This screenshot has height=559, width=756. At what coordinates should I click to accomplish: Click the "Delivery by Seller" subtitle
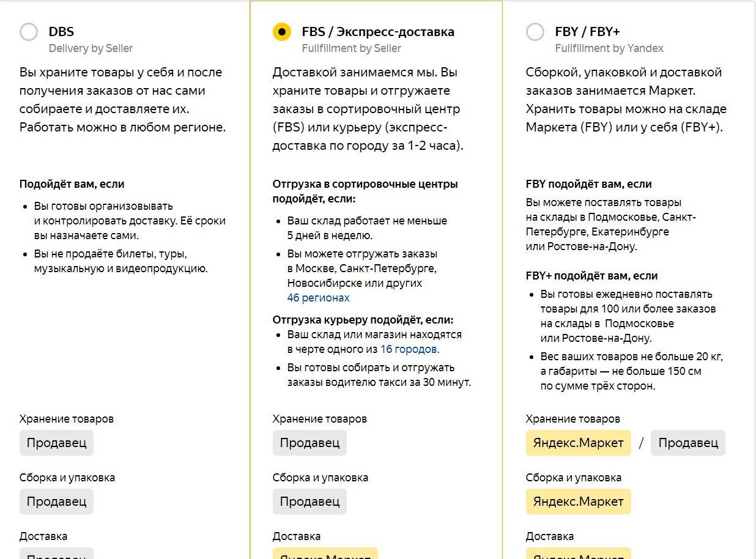tap(91, 48)
